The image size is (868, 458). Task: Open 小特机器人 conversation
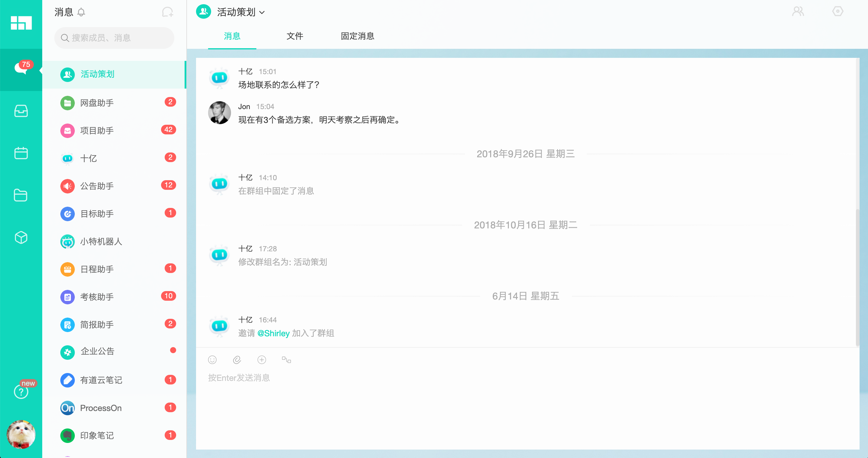point(114,241)
